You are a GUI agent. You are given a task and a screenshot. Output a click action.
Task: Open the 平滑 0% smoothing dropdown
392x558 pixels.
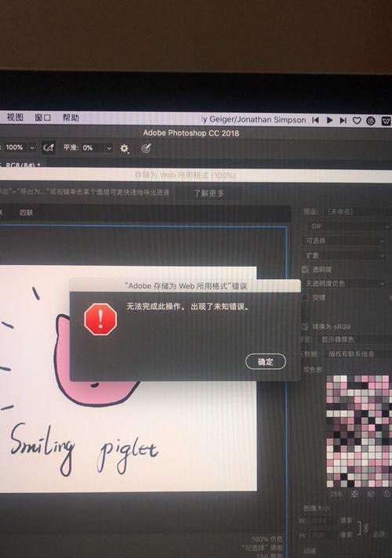[x=109, y=147]
